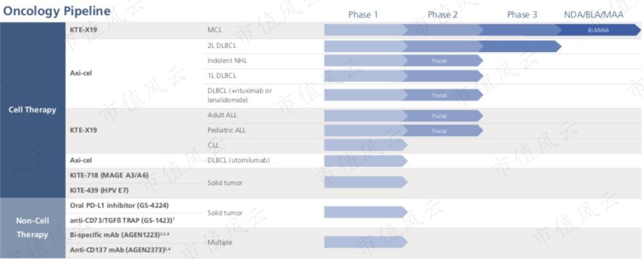The width and height of the screenshot is (644, 259).
Task: Click the CLL Phase 1 progress bar
Action: (365, 145)
